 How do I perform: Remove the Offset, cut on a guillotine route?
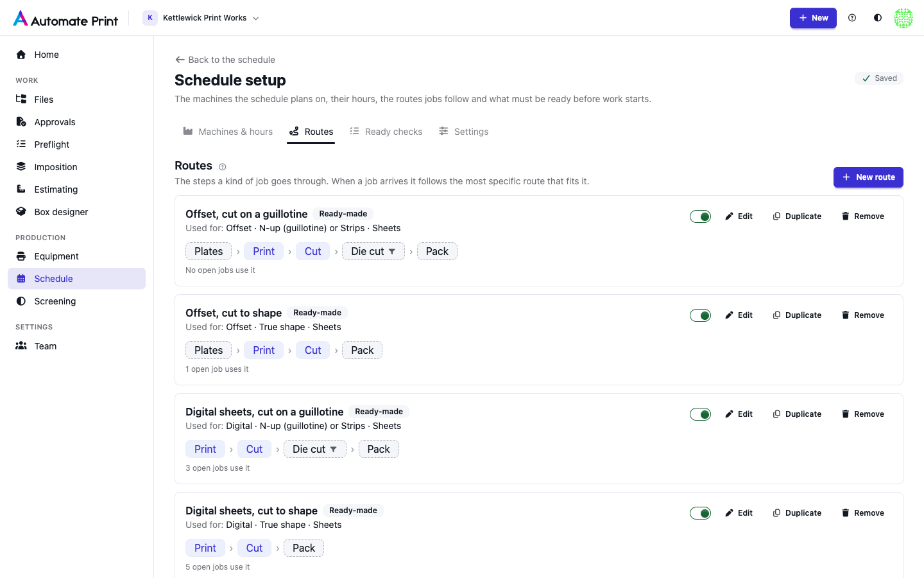coord(863,216)
